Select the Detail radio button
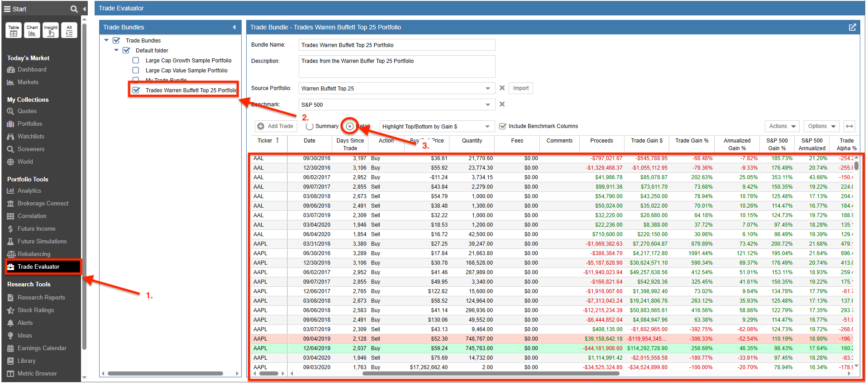Image resolution: width=868 pixels, height=385 pixels. [x=350, y=126]
